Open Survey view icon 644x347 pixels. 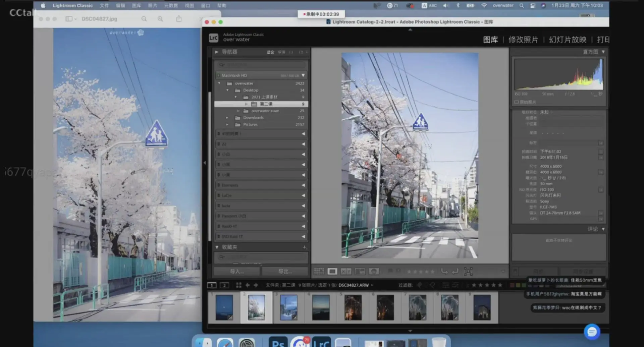tap(360, 271)
